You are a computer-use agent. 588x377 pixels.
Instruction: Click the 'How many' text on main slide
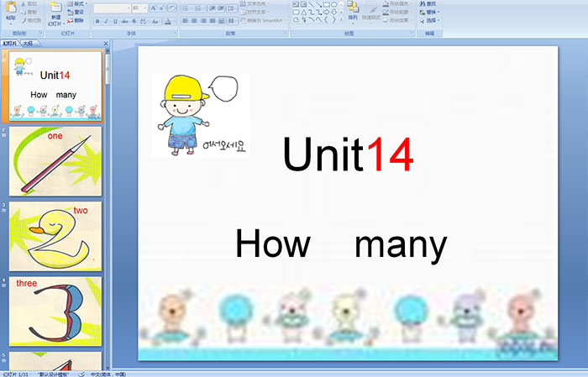coord(341,244)
